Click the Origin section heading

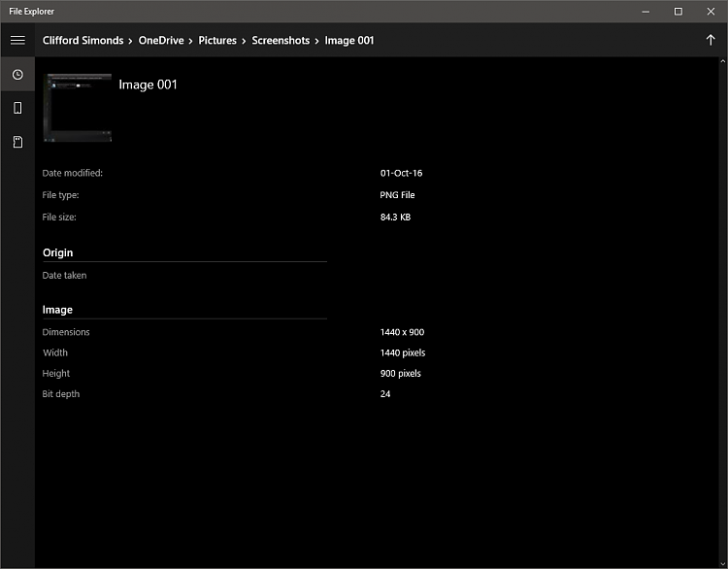[x=57, y=252]
